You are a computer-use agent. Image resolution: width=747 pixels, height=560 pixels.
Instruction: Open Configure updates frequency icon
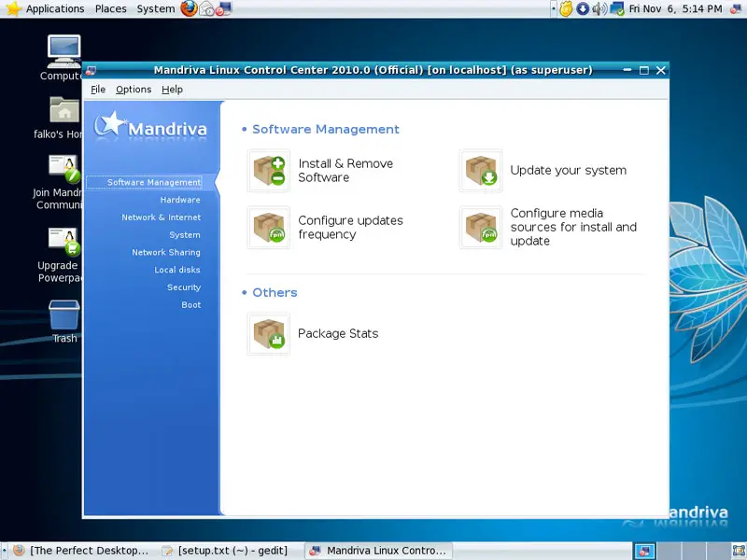268,228
